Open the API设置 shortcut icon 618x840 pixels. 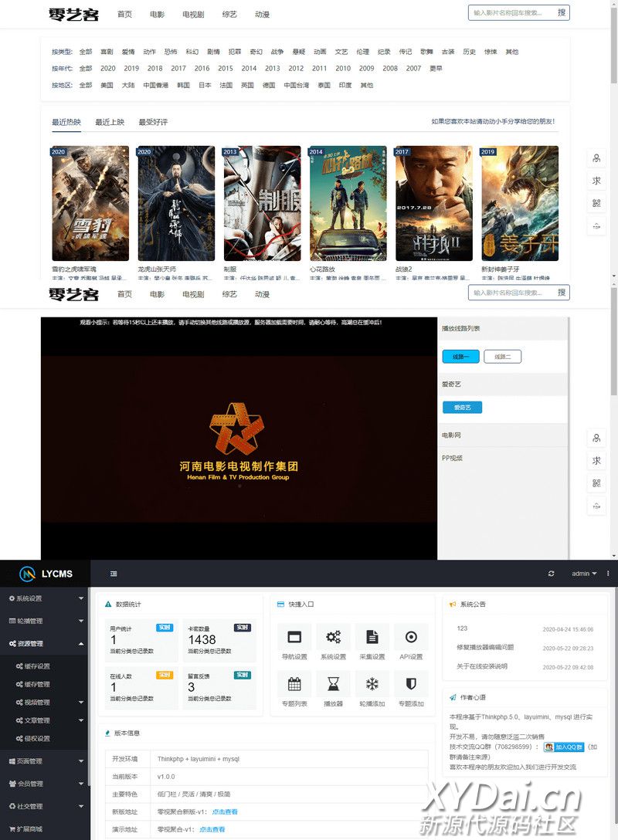(411, 638)
